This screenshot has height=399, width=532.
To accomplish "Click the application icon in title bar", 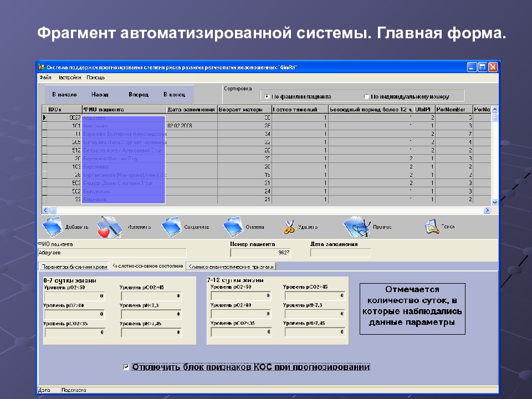I will point(41,67).
